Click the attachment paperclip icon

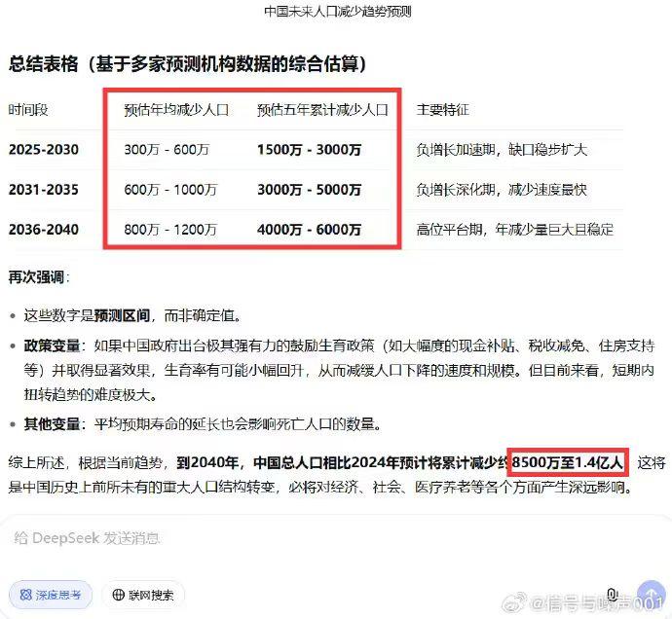[612, 595]
